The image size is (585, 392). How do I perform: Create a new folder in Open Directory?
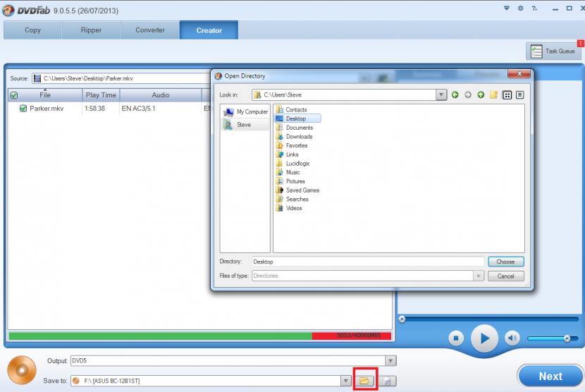coord(494,94)
